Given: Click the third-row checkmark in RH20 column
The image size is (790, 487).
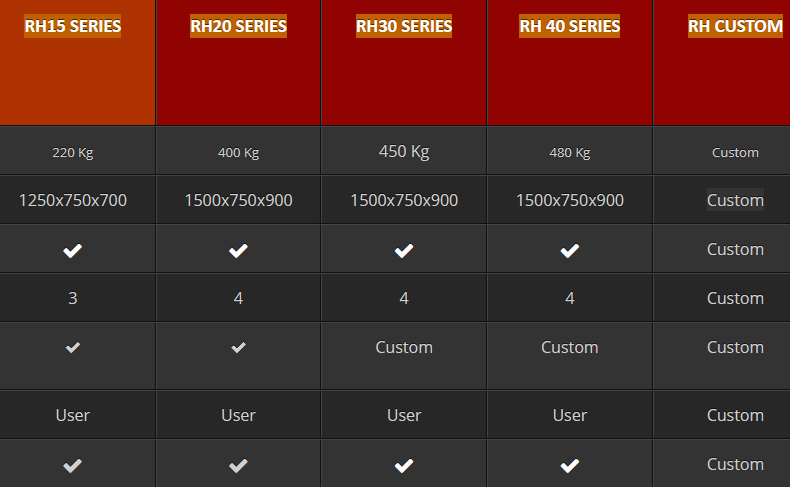Looking at the screenshot, I should pos(238,250).
